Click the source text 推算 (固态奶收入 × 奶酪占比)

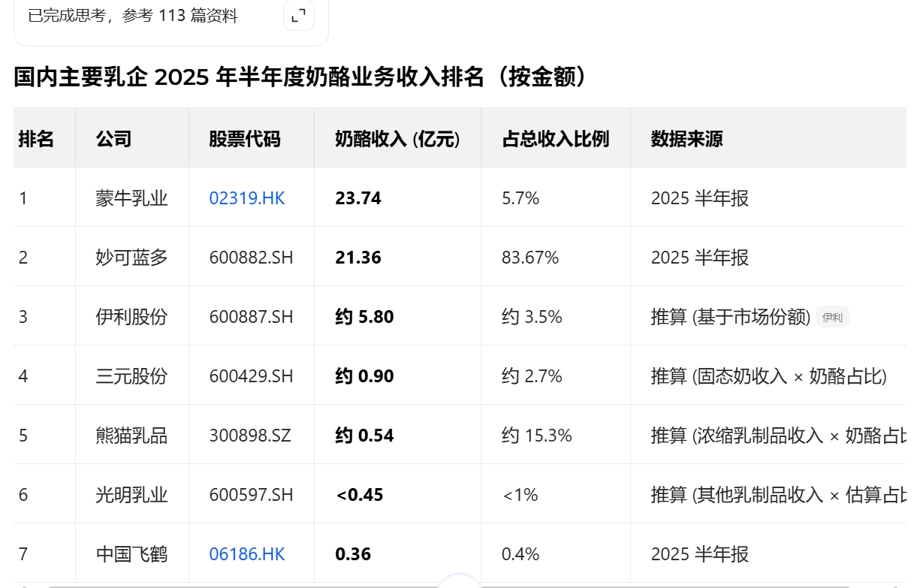pos(769,376)
